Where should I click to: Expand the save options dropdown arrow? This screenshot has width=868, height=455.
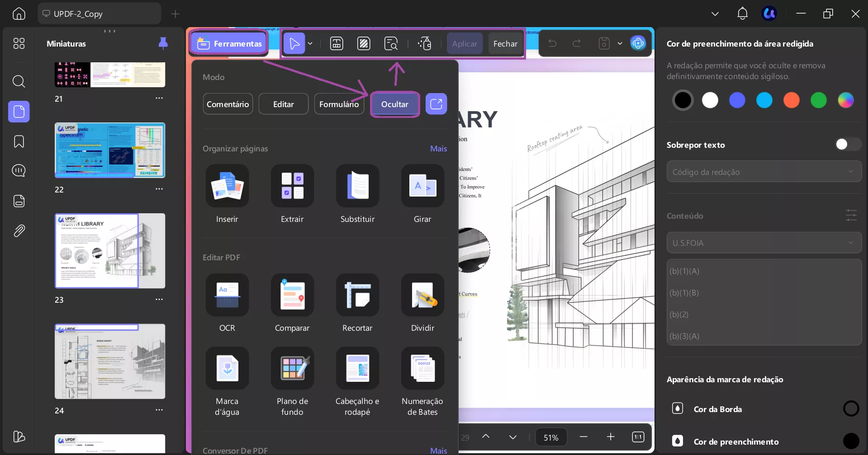(620, 43)
